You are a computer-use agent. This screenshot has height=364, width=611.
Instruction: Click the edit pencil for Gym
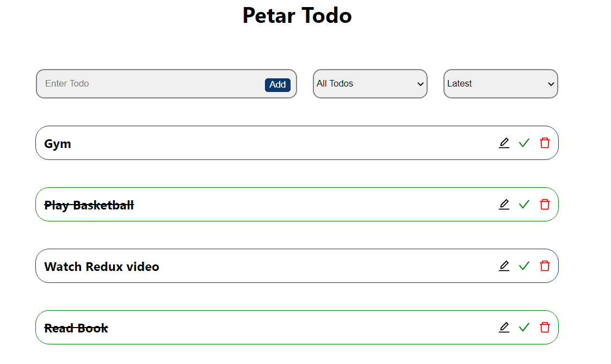click(x=504, y=143)
